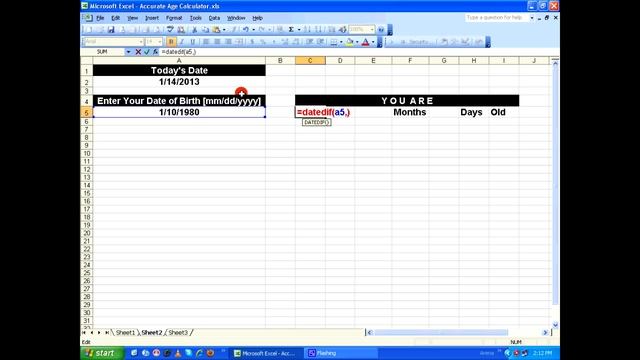640x360 pixels.
Task: Select the Format Painter brush
Action: point(234,30)
